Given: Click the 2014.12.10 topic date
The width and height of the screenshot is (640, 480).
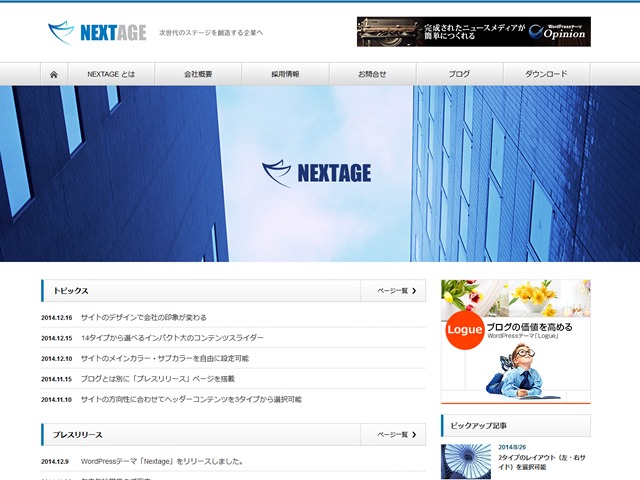Looking at the screenshot, I should tap(57, 359).
